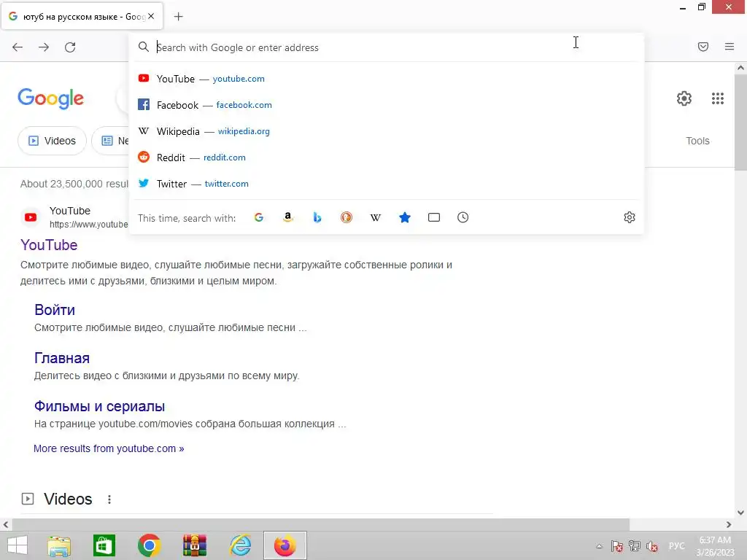
Task: Open the Videos section options menu
Action: 109,499
